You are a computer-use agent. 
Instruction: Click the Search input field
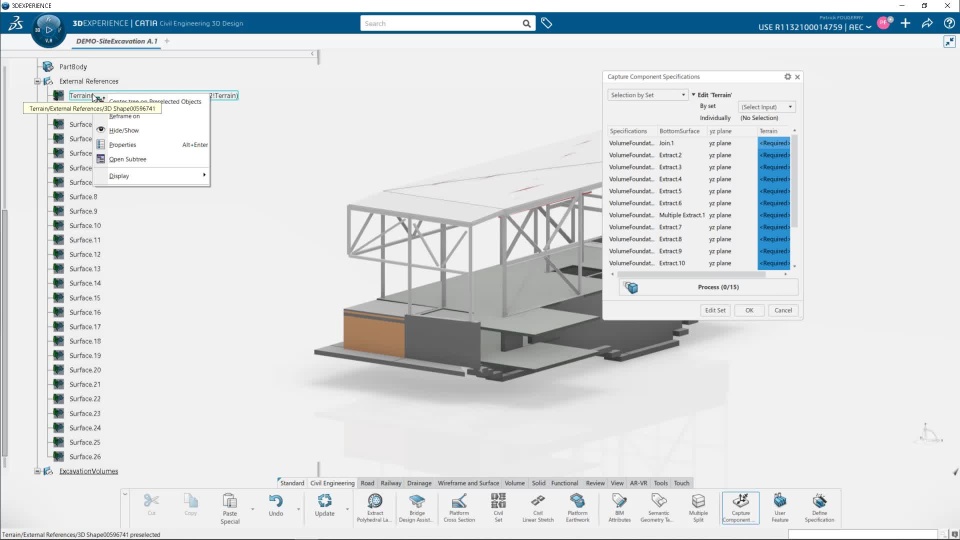441,23
